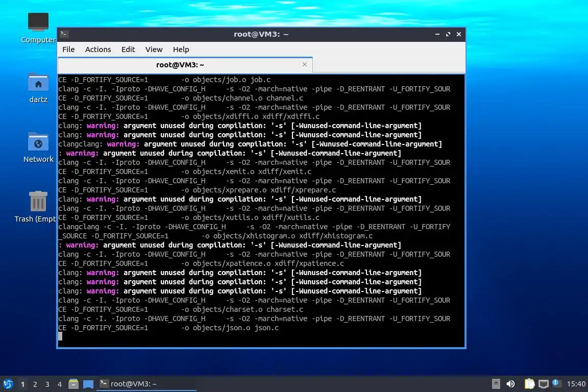Switch to workspace 1
The width and height of the screenshot is (588, 392).
pos(23,384)
